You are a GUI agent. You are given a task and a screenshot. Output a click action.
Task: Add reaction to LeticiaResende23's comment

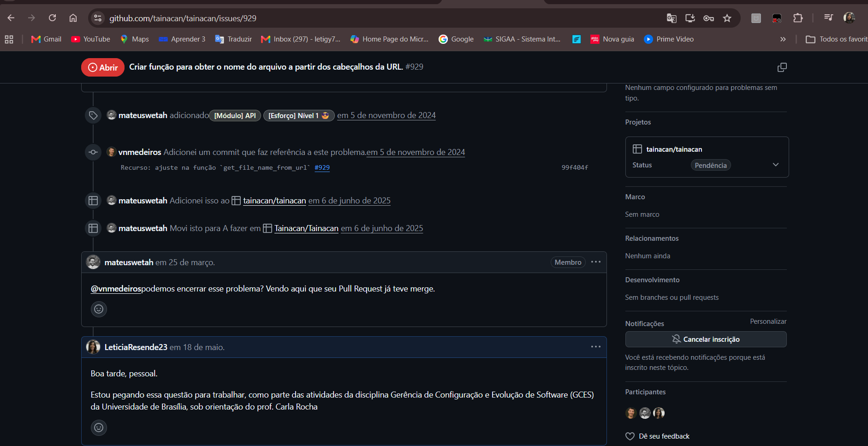99,428
